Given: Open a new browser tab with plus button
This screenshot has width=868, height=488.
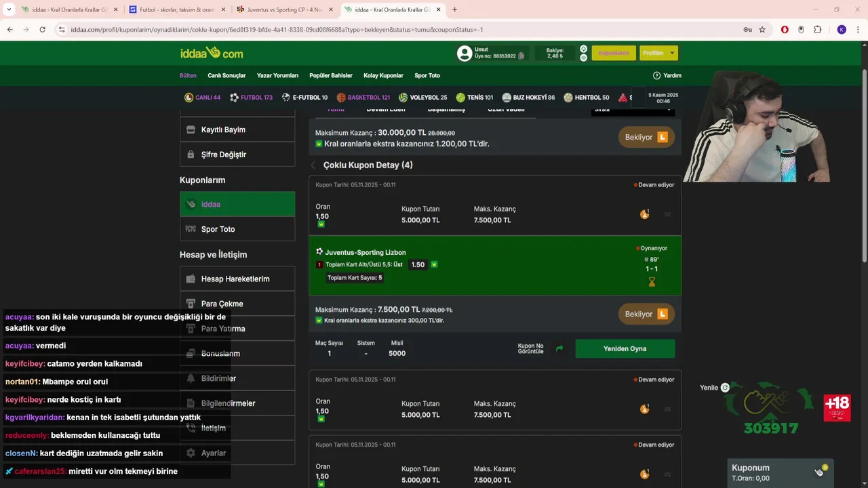Looking at the screenshot, I should click(x=454, y=9).
